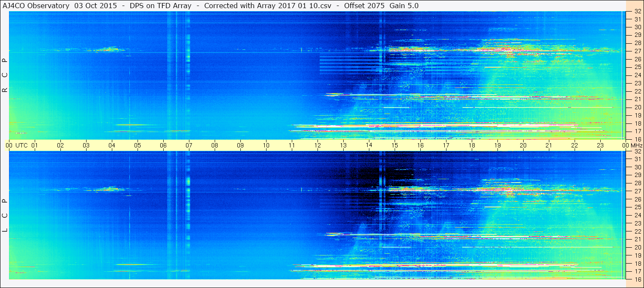Select the 01 hour marker on time axis

pos(35,145)
